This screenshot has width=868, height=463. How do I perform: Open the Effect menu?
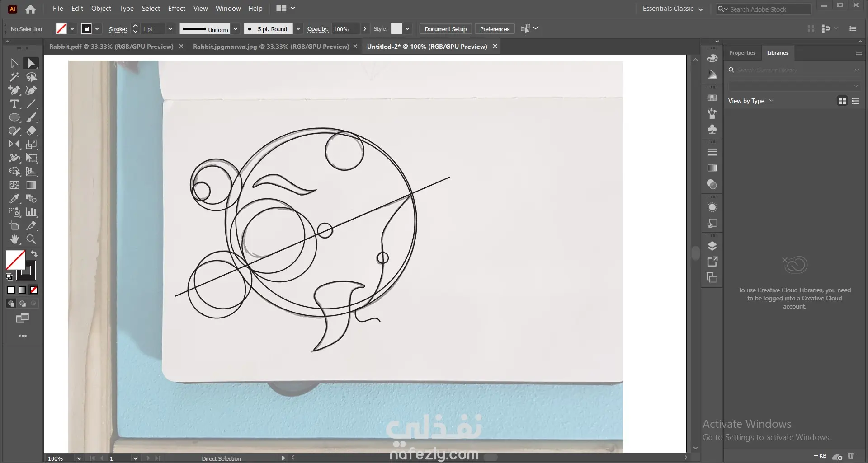tap(176, 9)
